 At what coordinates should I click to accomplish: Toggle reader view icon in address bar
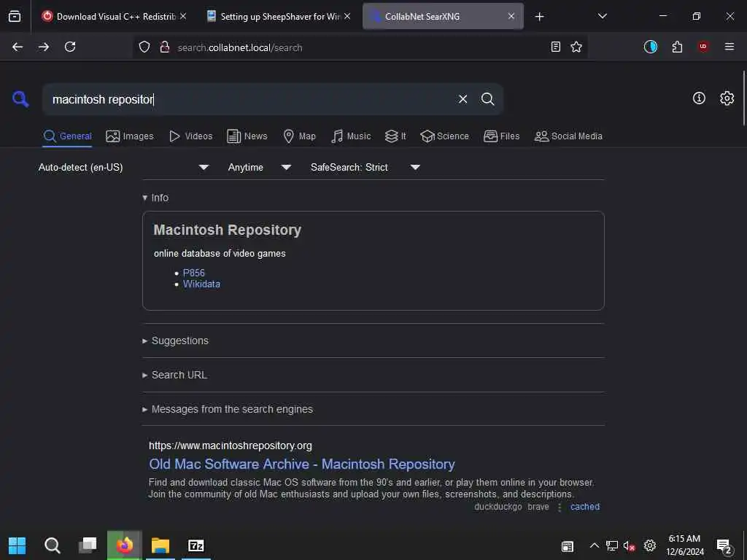(x=555, y=47)
